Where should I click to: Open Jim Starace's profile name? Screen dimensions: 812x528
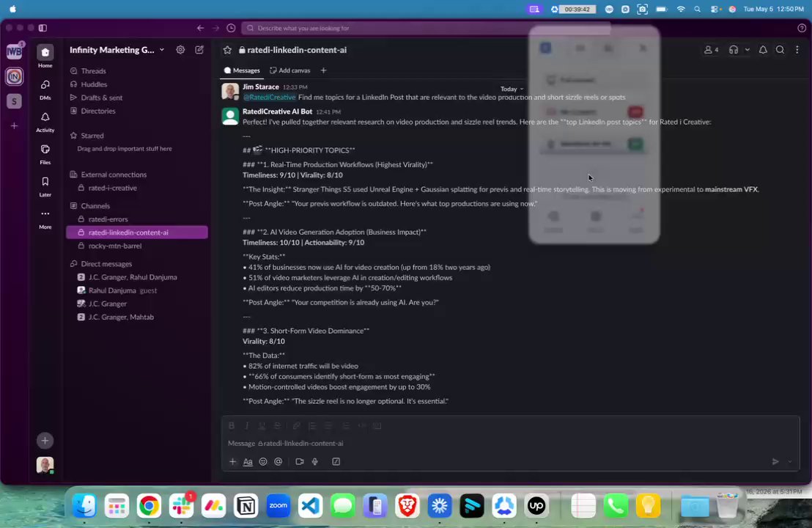(x=261, y=87)
